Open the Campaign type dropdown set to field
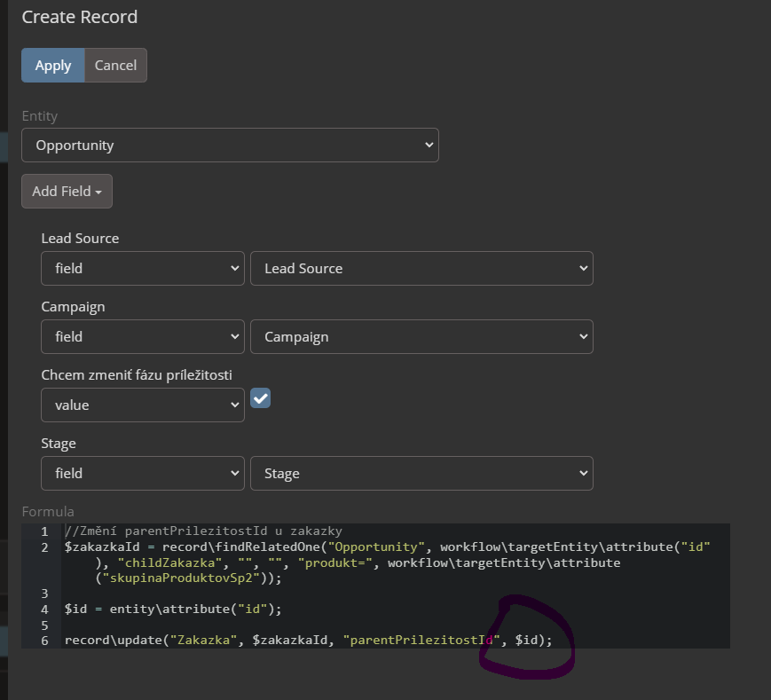771x700 pixels. pyautogui.click(x=142, y=336)
